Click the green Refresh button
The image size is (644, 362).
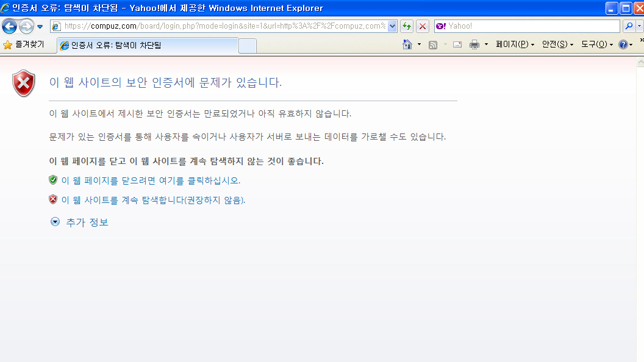tap(407, 26)
